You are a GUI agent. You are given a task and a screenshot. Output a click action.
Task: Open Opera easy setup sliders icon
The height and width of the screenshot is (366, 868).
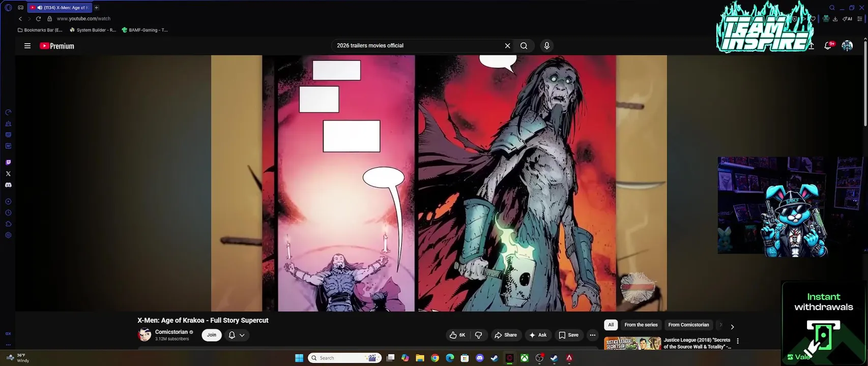tap(860, 19)
